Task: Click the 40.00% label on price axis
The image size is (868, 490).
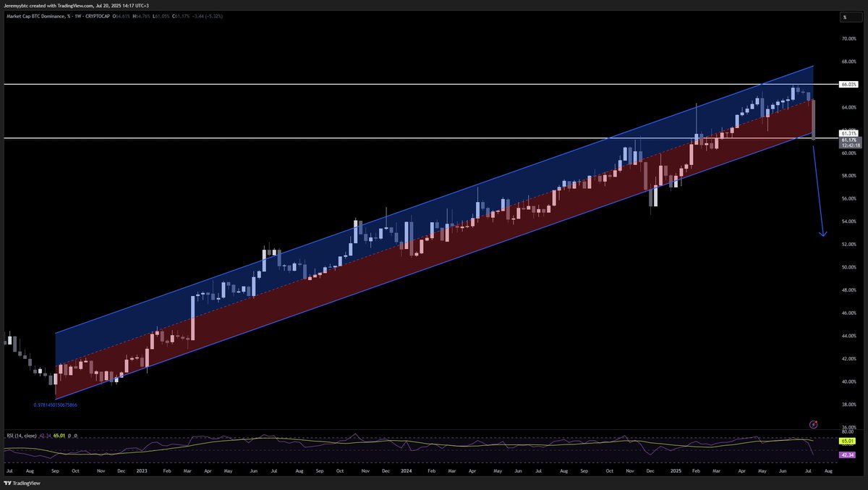Action: [848, 381]
